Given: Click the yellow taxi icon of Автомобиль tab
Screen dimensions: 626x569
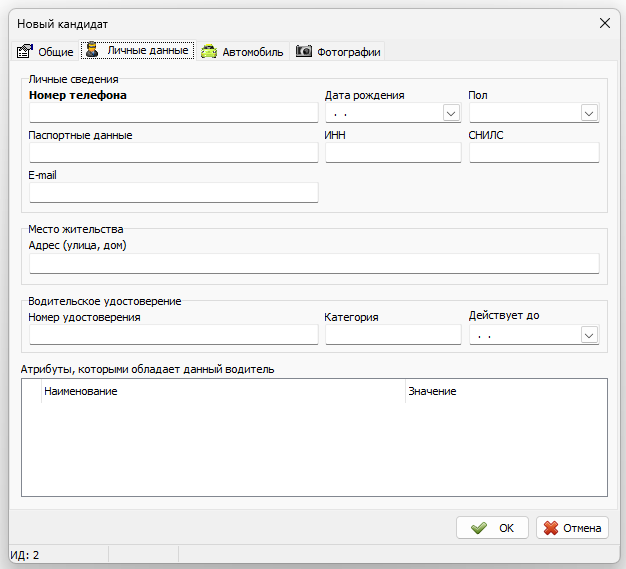Looking at the screenshot, I should tap(209, 52).
